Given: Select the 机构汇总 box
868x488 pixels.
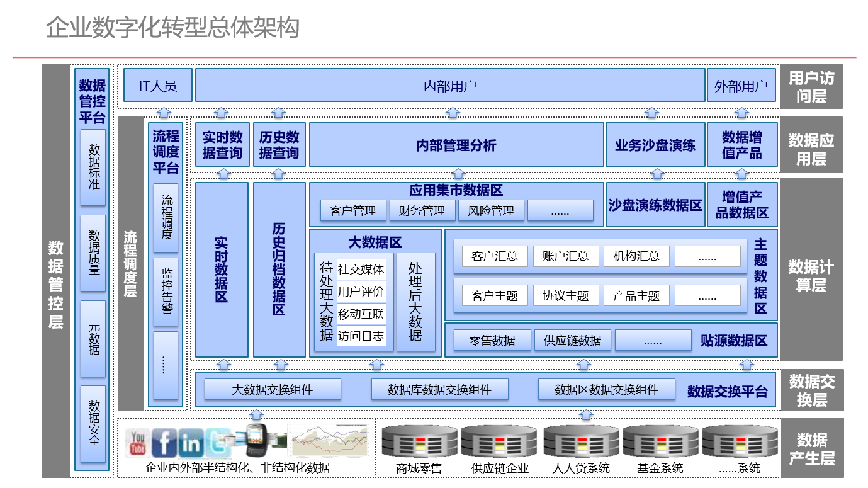Looking at the screenshot, I should (636, 256).
